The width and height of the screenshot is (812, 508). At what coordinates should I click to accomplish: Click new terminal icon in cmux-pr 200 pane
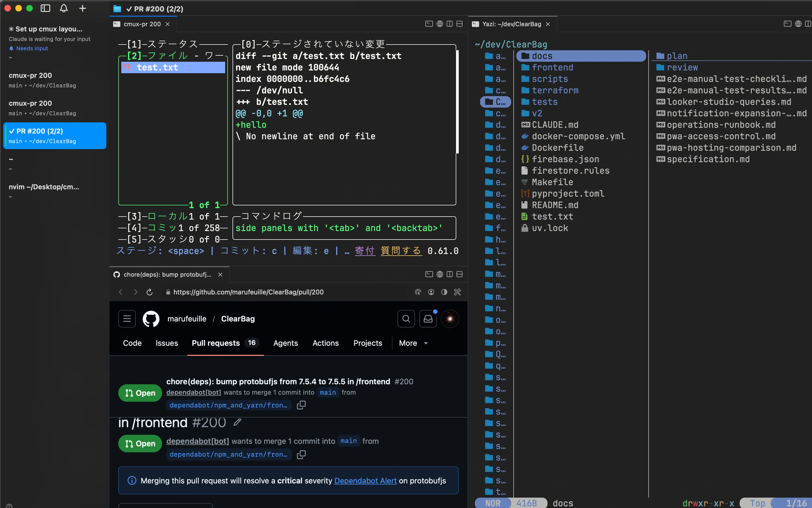point(429,24)
